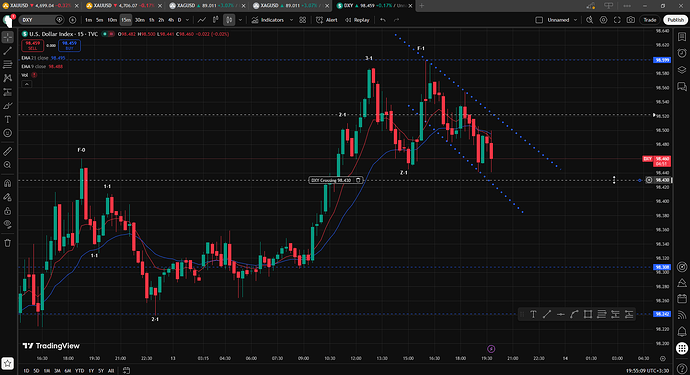Select the daily D timeframe
690x375 pixels.
[x=179, y=20]
